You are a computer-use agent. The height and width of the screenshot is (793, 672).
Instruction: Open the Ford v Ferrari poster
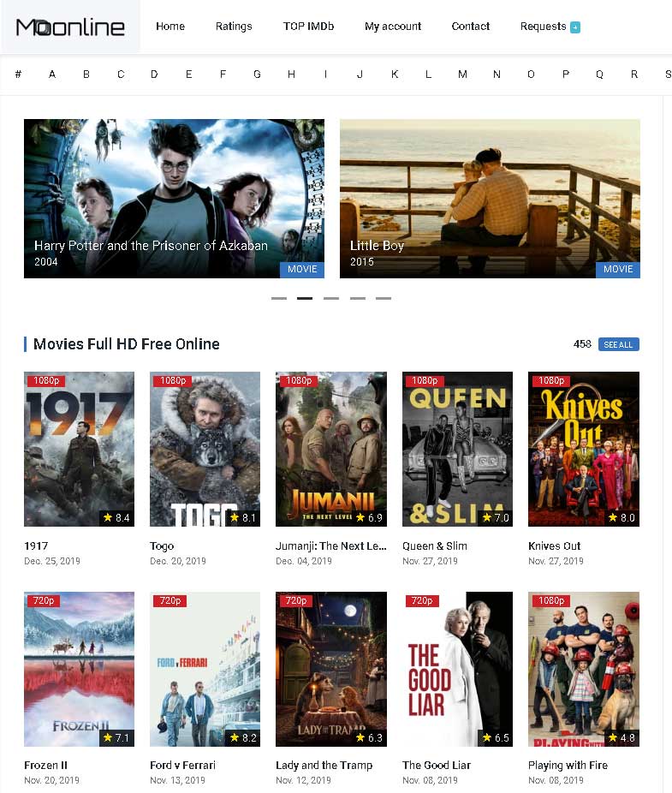point(205,669)
